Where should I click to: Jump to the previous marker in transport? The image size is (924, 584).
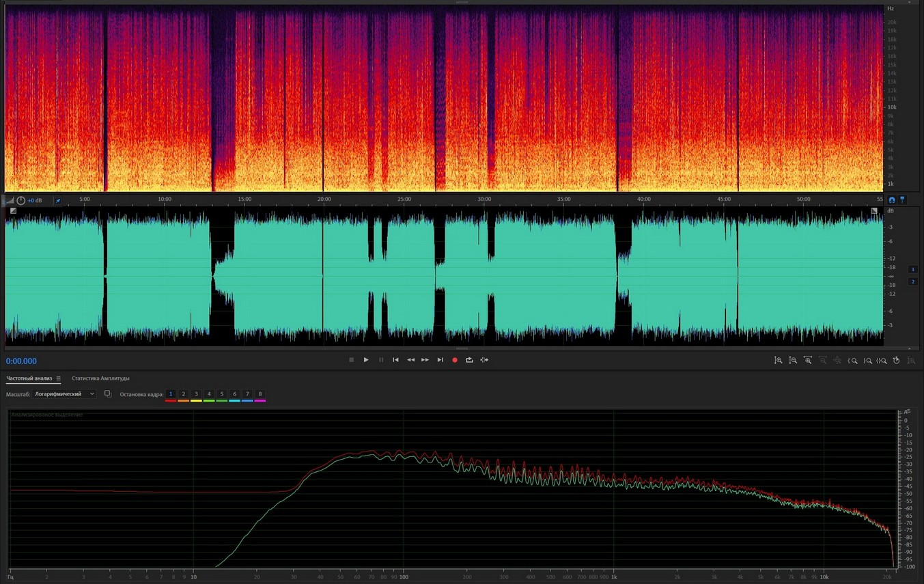(x=395, y=360)
